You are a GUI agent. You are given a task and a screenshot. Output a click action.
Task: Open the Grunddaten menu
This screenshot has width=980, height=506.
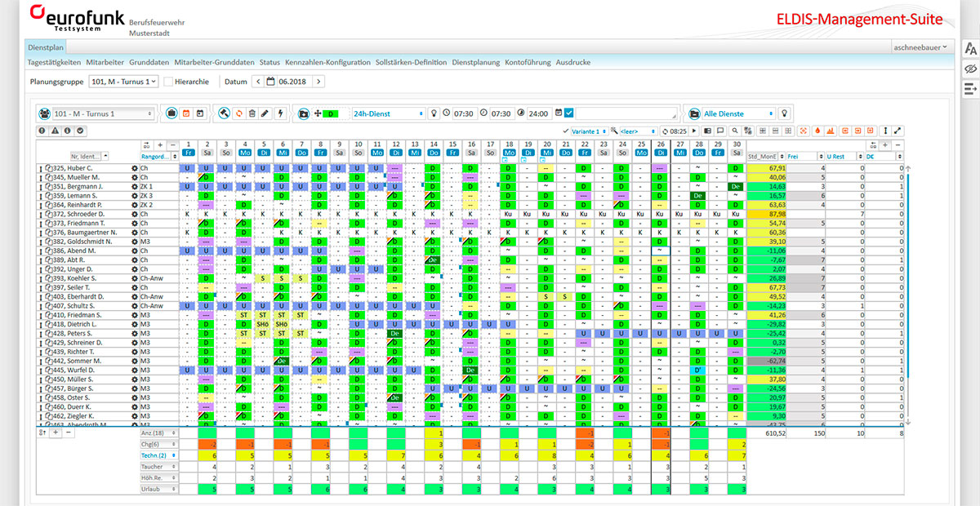pyautogui.click(x=149, y=62)
